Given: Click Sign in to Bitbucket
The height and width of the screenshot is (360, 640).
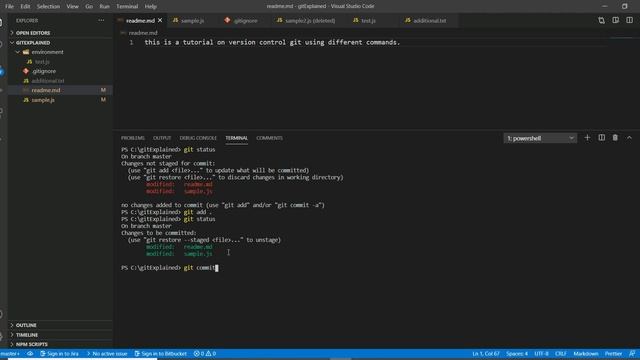Looking at the screenshot, I should (160, 354).
